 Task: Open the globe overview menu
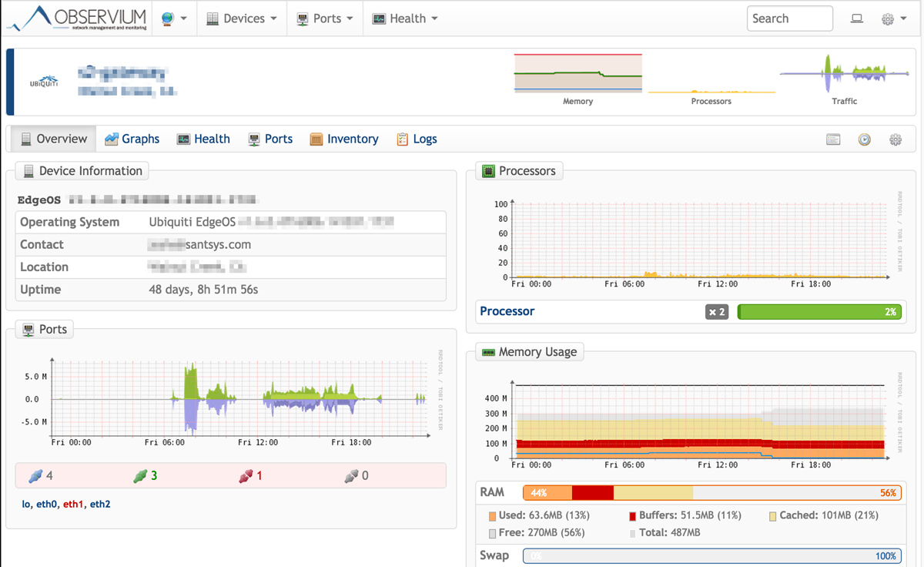pos(175,18)
